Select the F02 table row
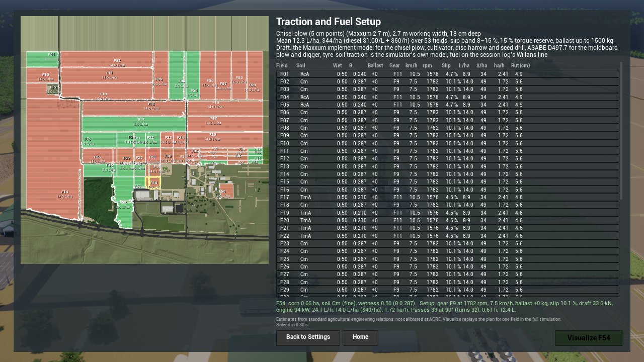 448,81
